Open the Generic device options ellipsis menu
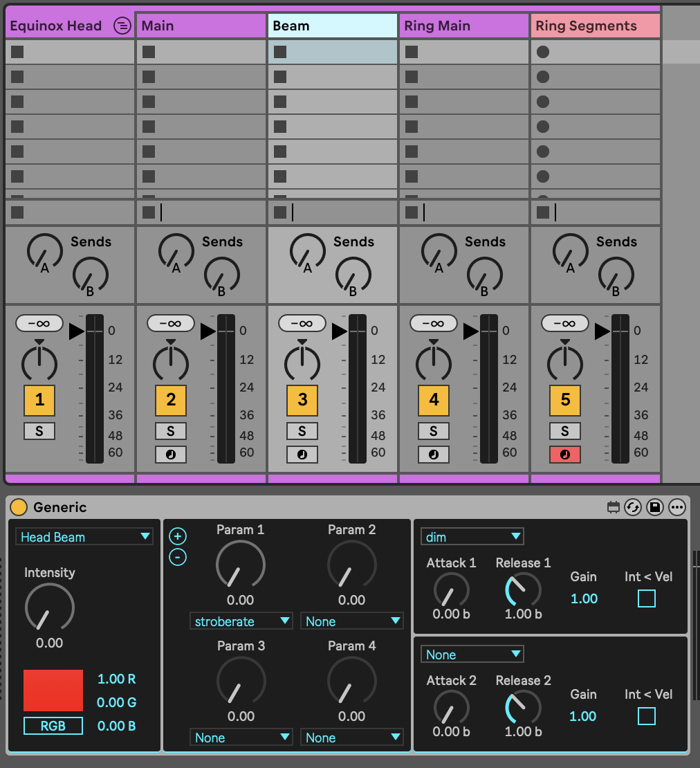The width and height of the screenshot is (700, 768). pyautogui.click(x=676, y=507)
